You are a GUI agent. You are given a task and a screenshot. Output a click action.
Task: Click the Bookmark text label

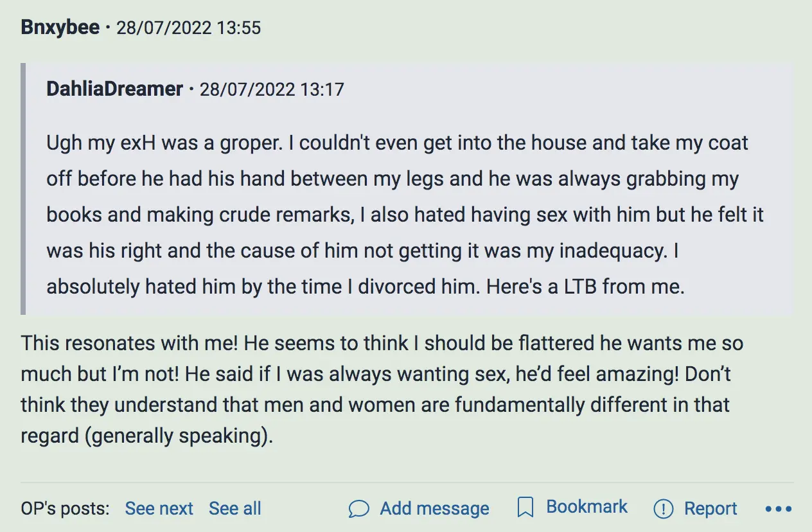point(587,507)
